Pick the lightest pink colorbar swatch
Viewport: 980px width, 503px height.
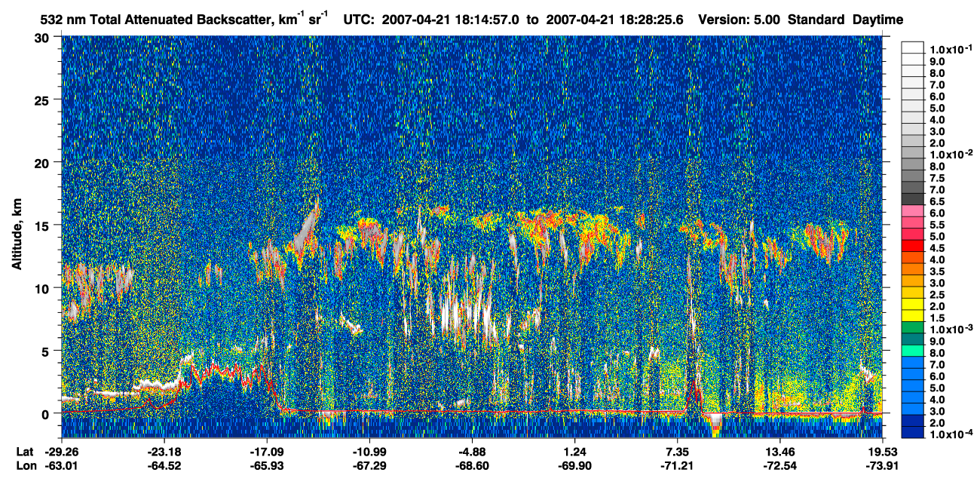(x=913, y=210)
